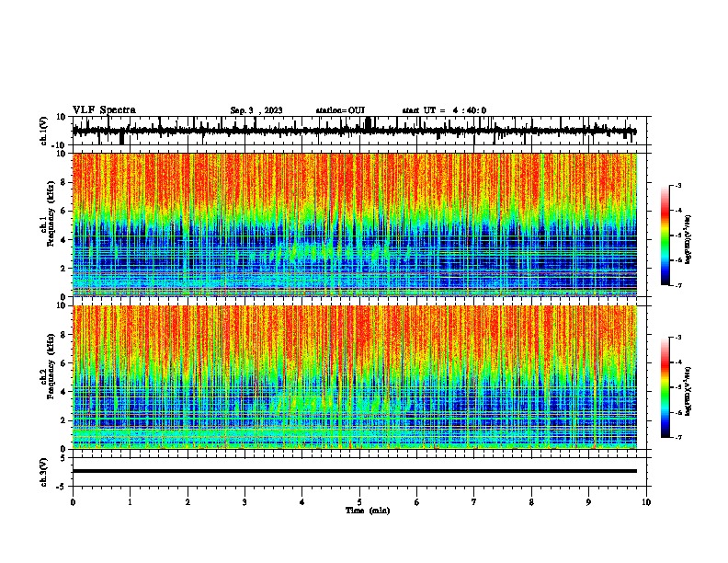
Task: Click the time axis tick label "3"
Action: [x=245, y=502]
